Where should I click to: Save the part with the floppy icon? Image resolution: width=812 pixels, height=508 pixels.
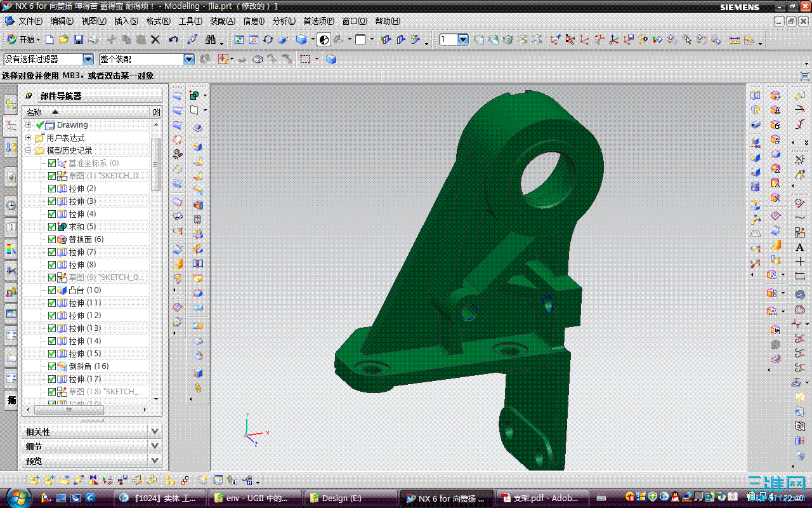click(79, 39)
